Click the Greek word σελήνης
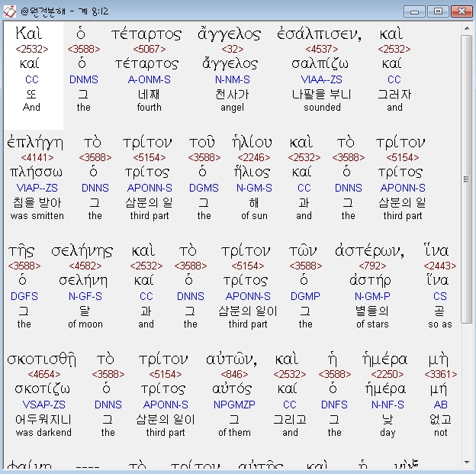Image resolution: width=476 pixels, height=474 pixels. [82, 251]
